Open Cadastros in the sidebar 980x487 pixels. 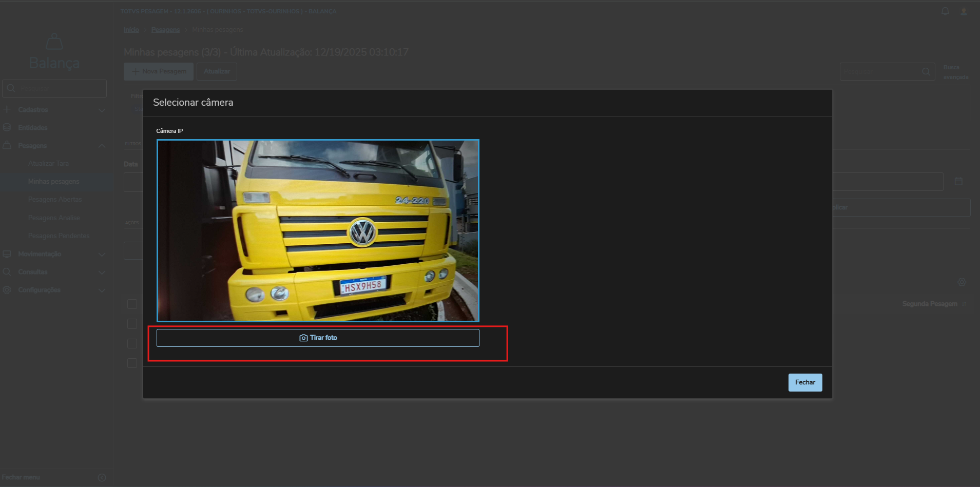tap(33, 110)
